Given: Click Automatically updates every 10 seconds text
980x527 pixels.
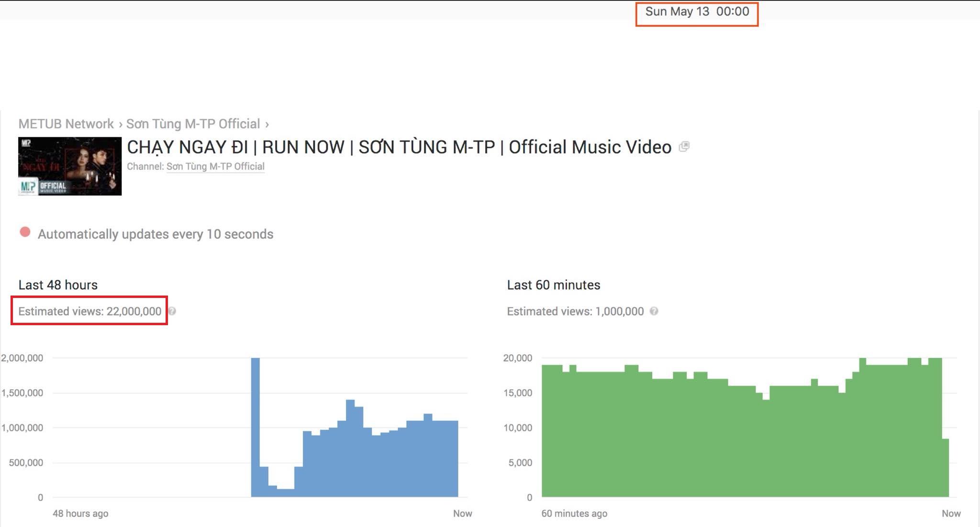Looking at the screenshot, I should [156, 234].
